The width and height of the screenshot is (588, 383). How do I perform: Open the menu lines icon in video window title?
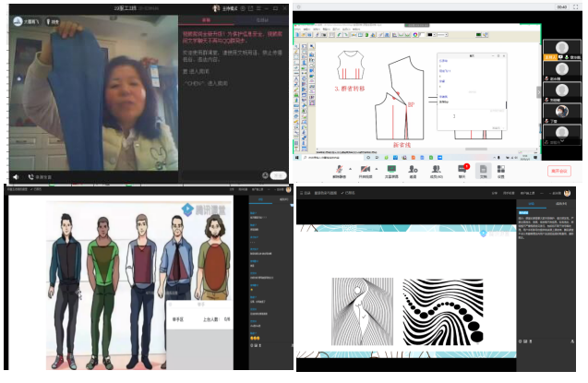pyautogui.click(x=258, y=8)
